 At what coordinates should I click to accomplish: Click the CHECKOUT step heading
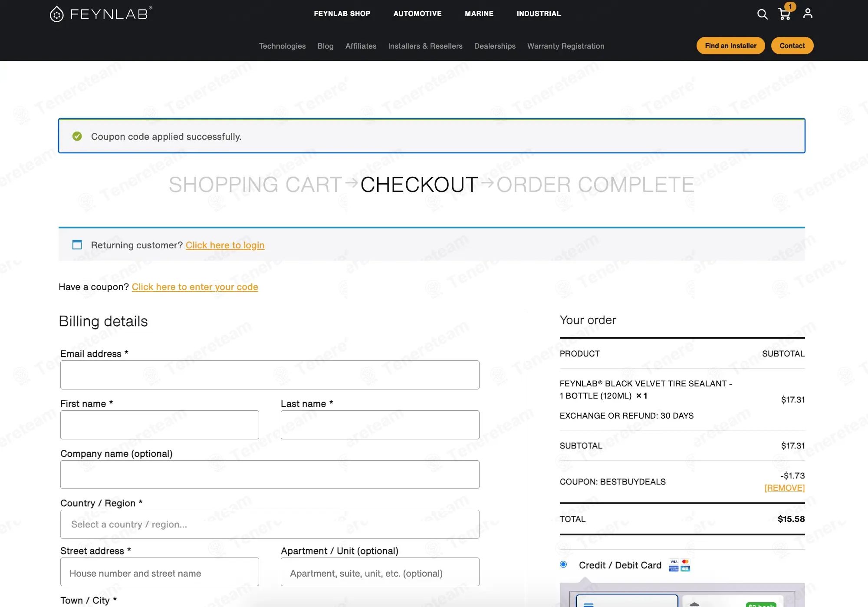419,185
